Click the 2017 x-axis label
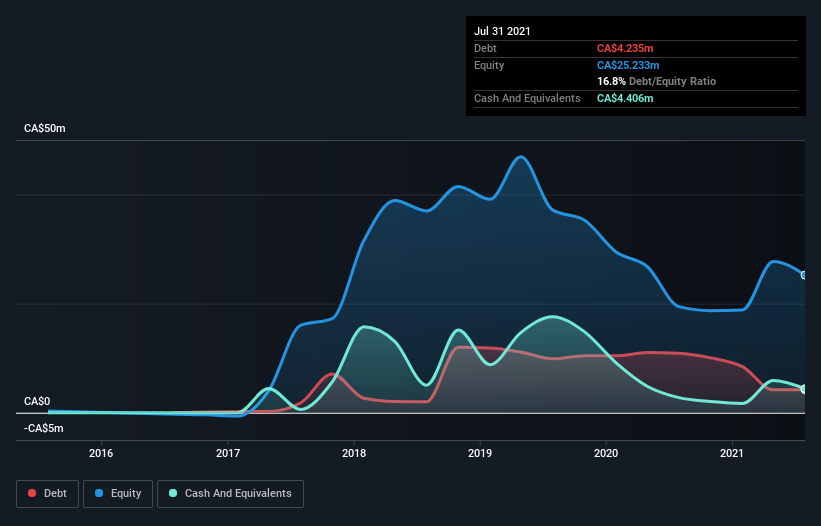 [x=228, y=453]
